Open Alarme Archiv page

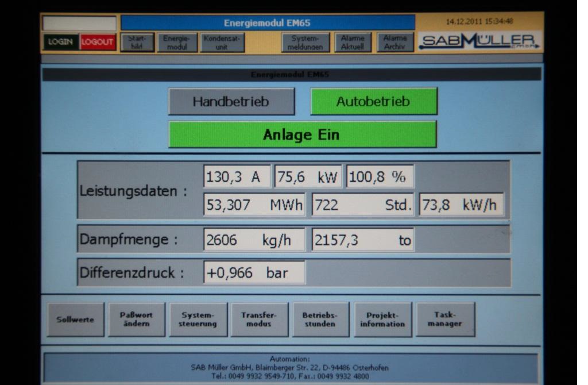tap(395, 43)
